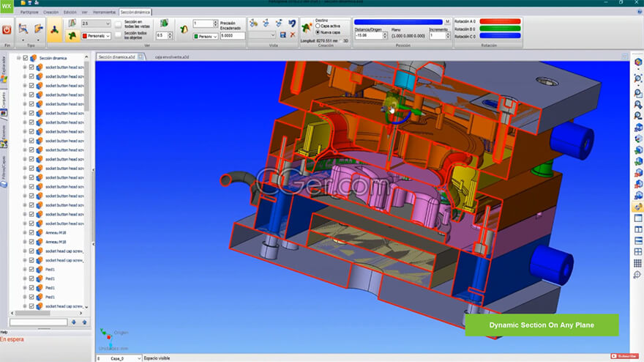Switch to two vertical viewports layout icon

[638, 229]
